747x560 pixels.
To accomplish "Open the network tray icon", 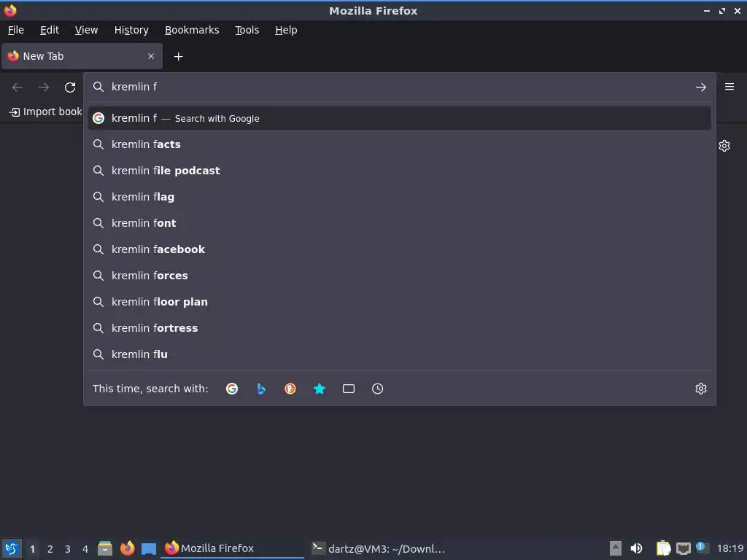I will pyautogui.click(x=683, y=548).
